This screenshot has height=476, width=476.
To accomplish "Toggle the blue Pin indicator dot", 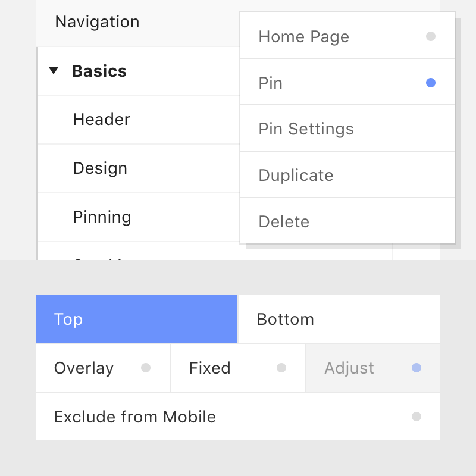I will pos(430,83).
